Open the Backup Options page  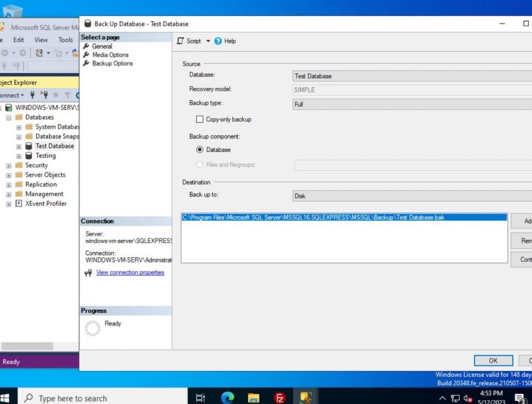(x=111, y=63)
